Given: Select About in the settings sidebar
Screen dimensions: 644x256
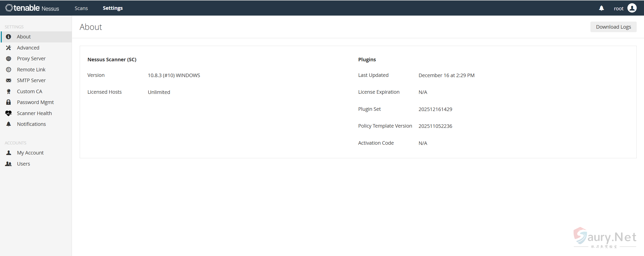Looking at the screenshot, I should [24, 37].
